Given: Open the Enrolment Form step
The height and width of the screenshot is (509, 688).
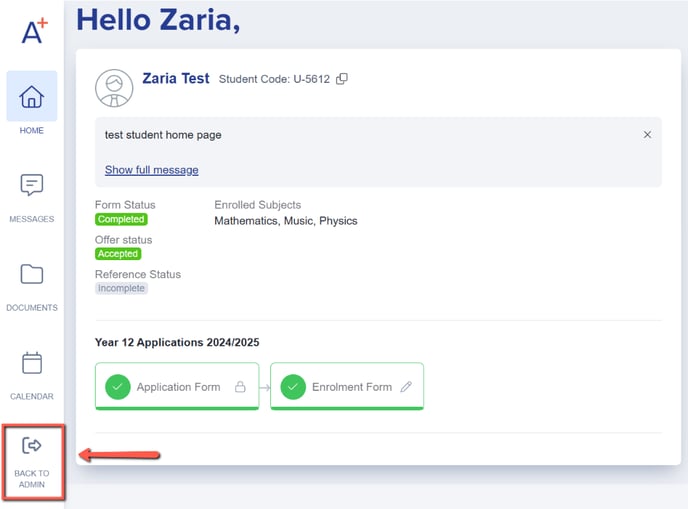Looking at the screenshot, I should click(x=347, y=387).
